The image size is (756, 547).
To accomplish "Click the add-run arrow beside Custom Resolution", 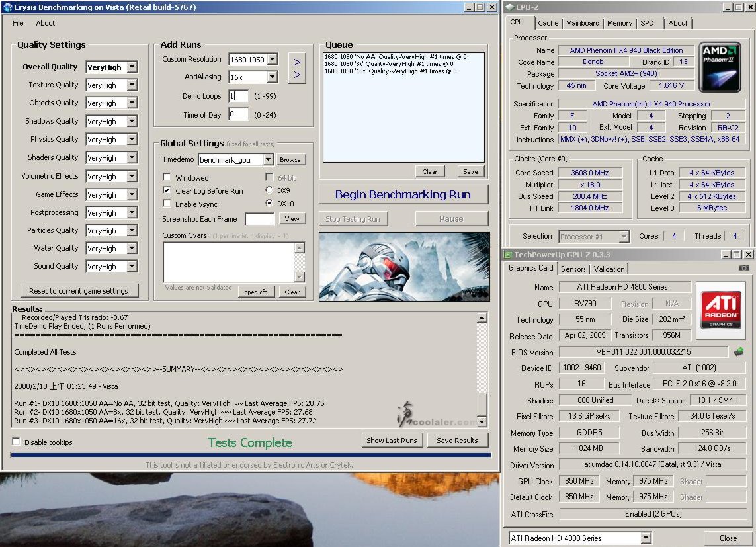I will [297, 62].
